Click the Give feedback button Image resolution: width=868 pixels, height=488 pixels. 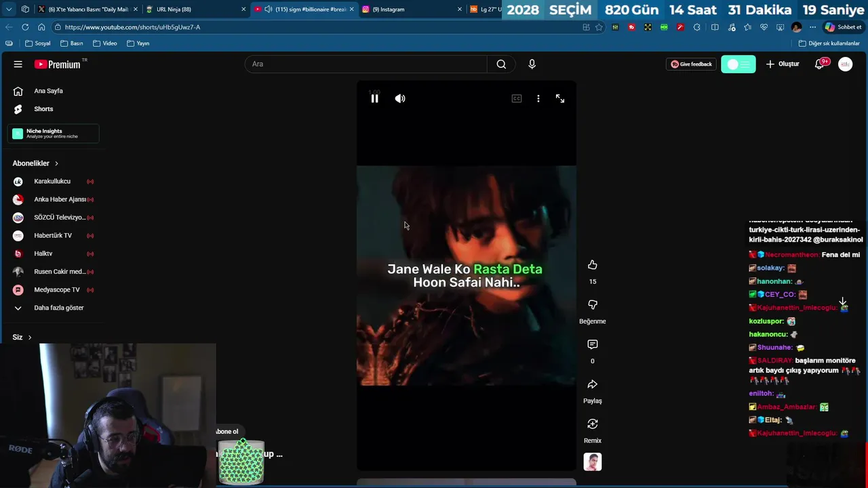[691, 64]
